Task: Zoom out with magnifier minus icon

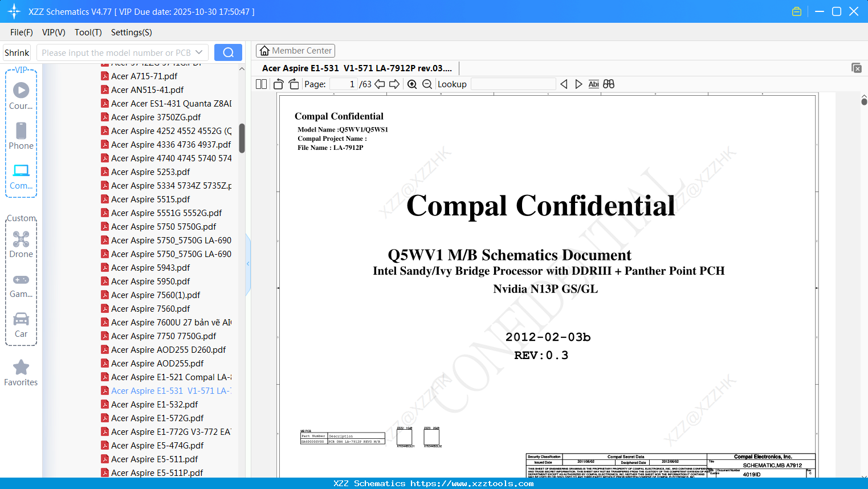Action: pyautogui.click(x=427, y=84)
